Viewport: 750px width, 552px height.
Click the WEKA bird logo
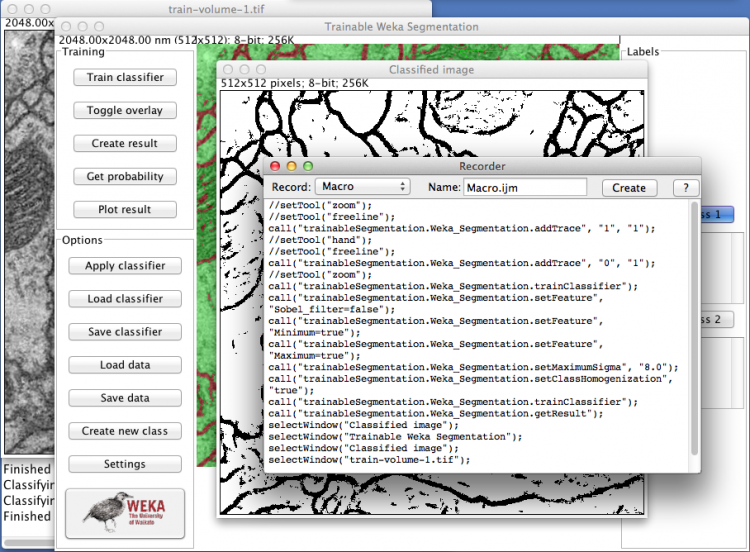(125, 513)
